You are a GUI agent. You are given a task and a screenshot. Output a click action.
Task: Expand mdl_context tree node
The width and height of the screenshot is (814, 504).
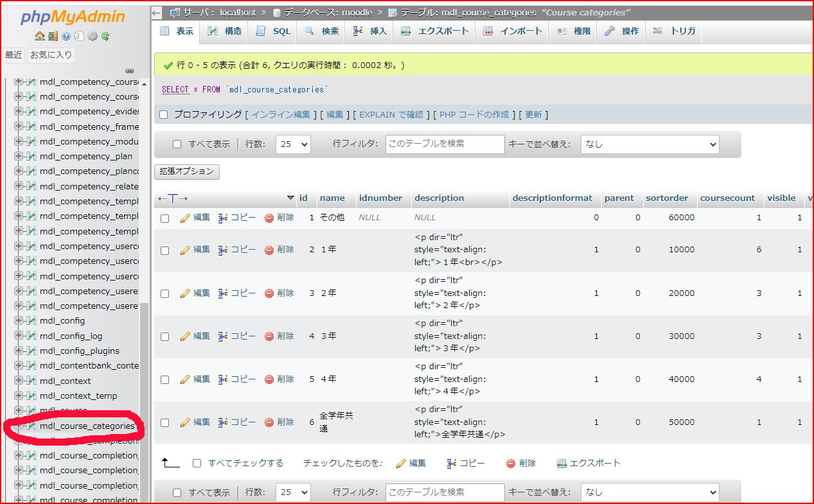coord(19,381)
